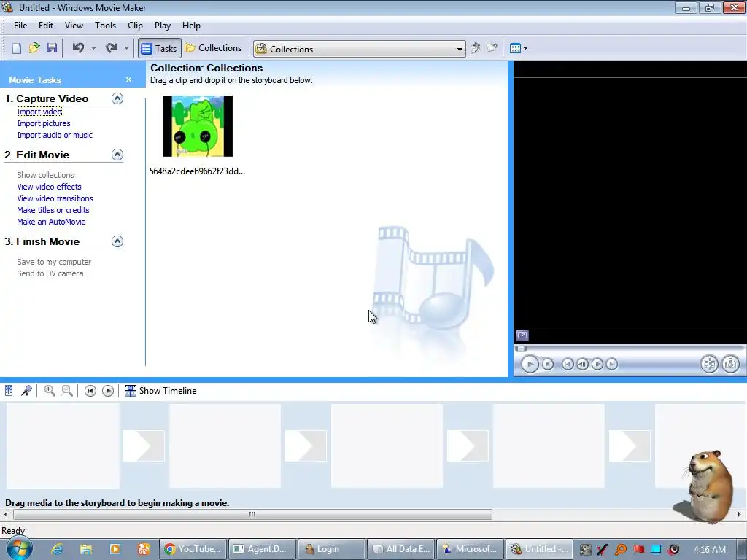Screen dimensions: 747x560
Task: Open the All Data E... taskbar window
Action: pyautogui.click(x=401, y=549)
